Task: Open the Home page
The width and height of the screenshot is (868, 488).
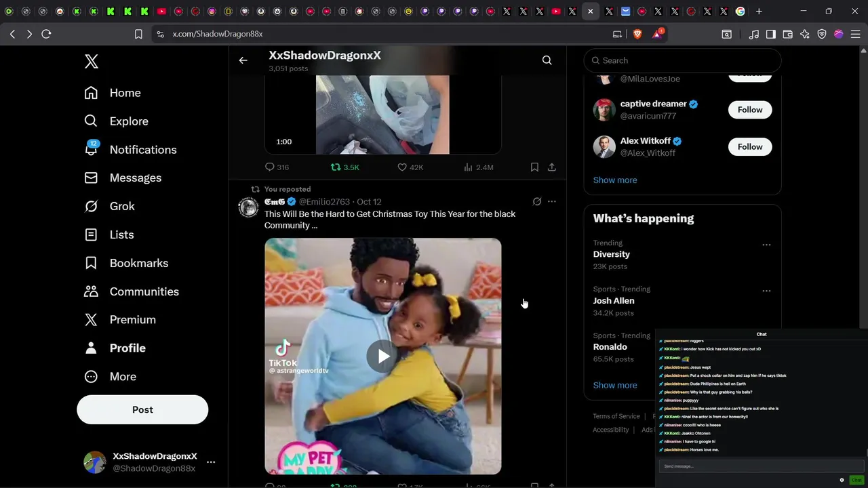Action: coord(113,93)
